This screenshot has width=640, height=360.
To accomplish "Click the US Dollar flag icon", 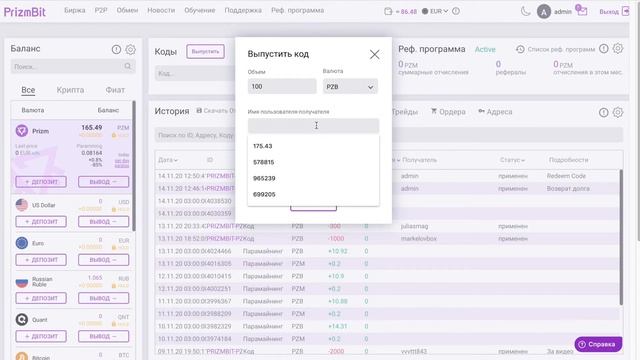I will (22, 205).
